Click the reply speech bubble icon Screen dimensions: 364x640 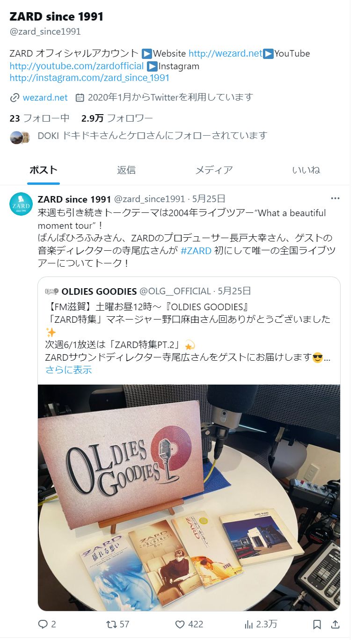(x=43, y=624)
